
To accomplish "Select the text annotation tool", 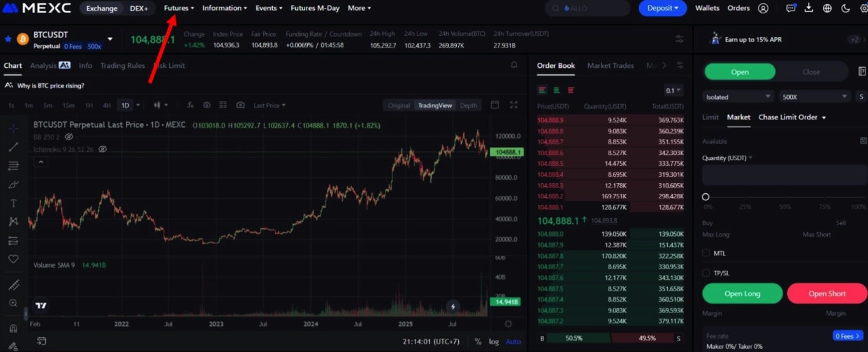I will [13, 203].
